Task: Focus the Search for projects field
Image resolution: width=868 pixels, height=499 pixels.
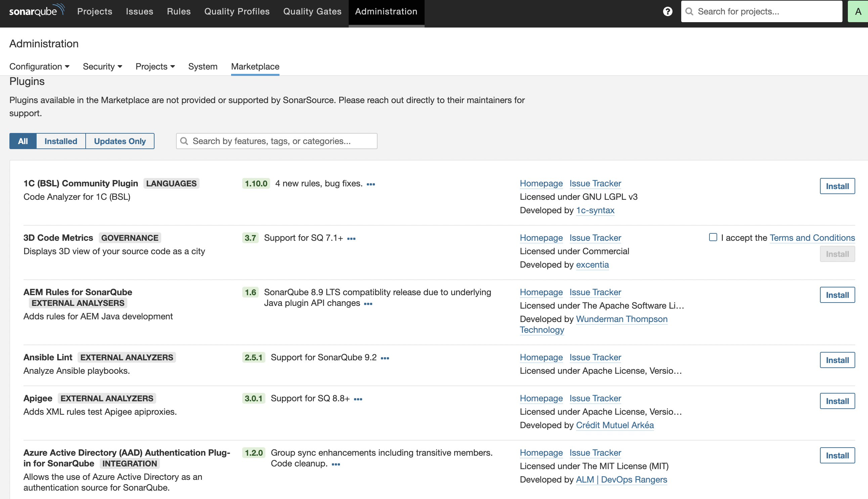Action: coord(762,11)
